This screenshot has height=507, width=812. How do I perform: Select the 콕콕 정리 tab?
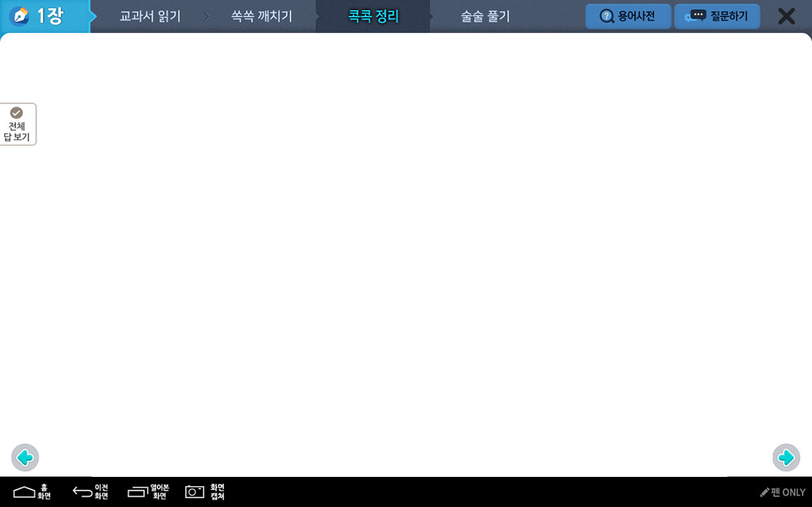tap(373, 17)
